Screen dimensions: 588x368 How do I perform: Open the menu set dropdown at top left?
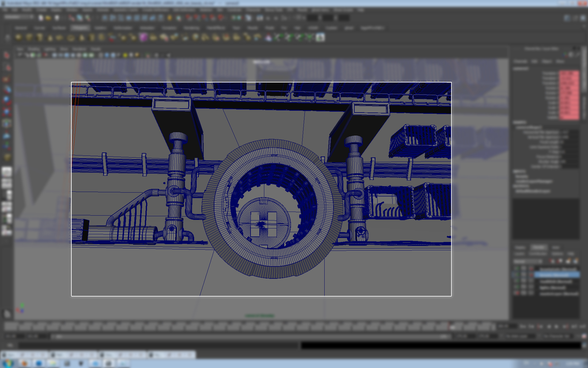(x=18, y=17)
